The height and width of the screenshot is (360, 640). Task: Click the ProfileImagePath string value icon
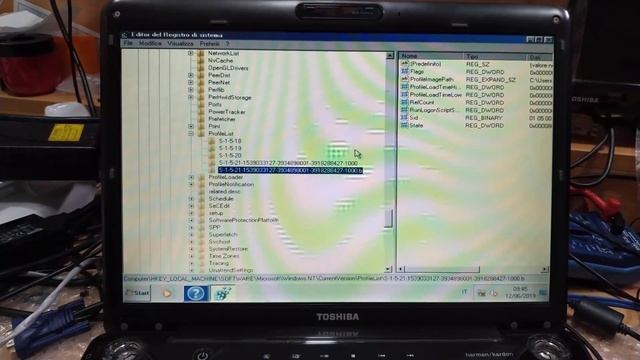point(404,79)
